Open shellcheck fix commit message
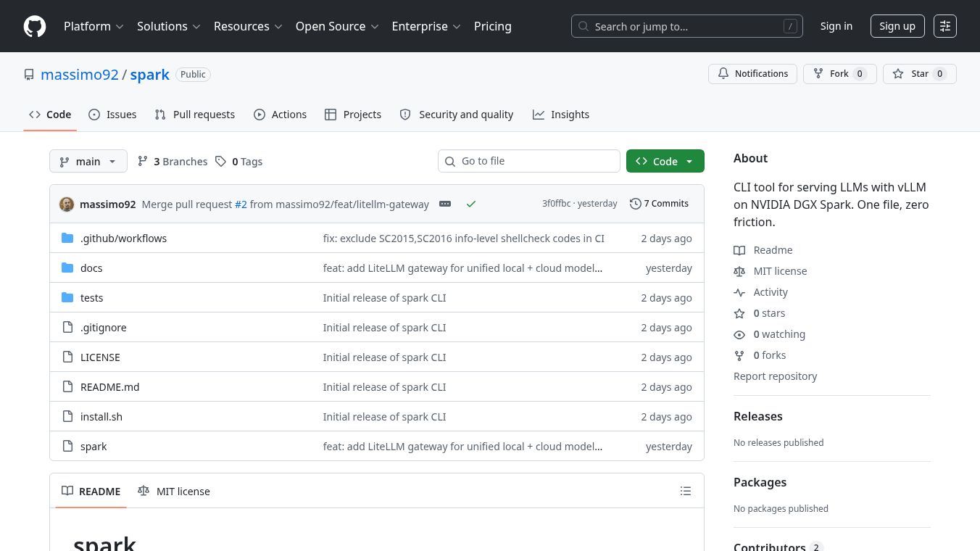Viewport: 980px width, 551px height. point(464,238)
